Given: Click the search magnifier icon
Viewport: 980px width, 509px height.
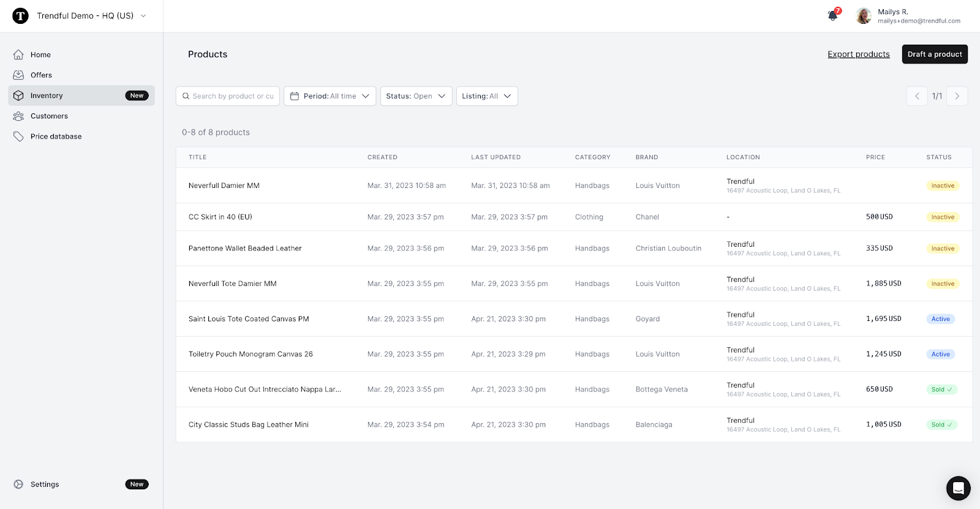Looking at the screenshot, I should pos(186,96).
